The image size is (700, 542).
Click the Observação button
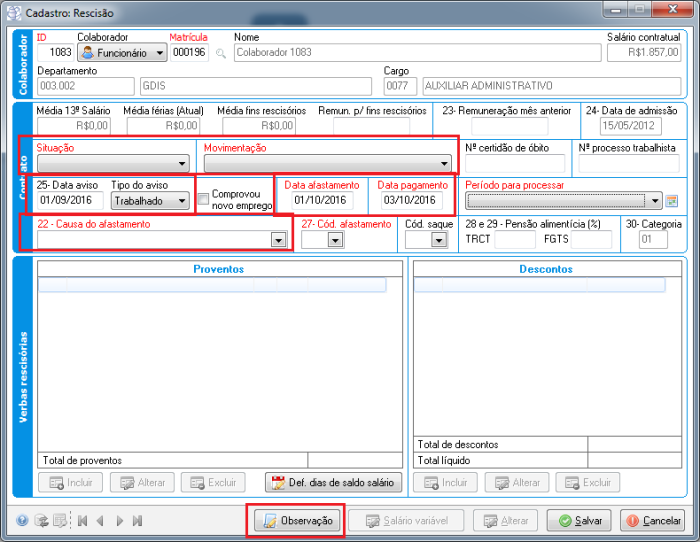point(297,521)
